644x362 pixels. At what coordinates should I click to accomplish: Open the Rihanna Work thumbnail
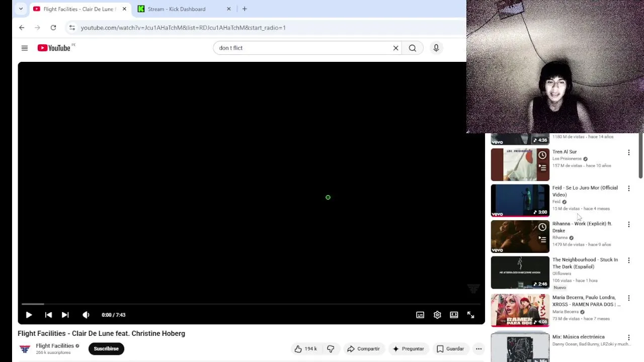point(520,236)
